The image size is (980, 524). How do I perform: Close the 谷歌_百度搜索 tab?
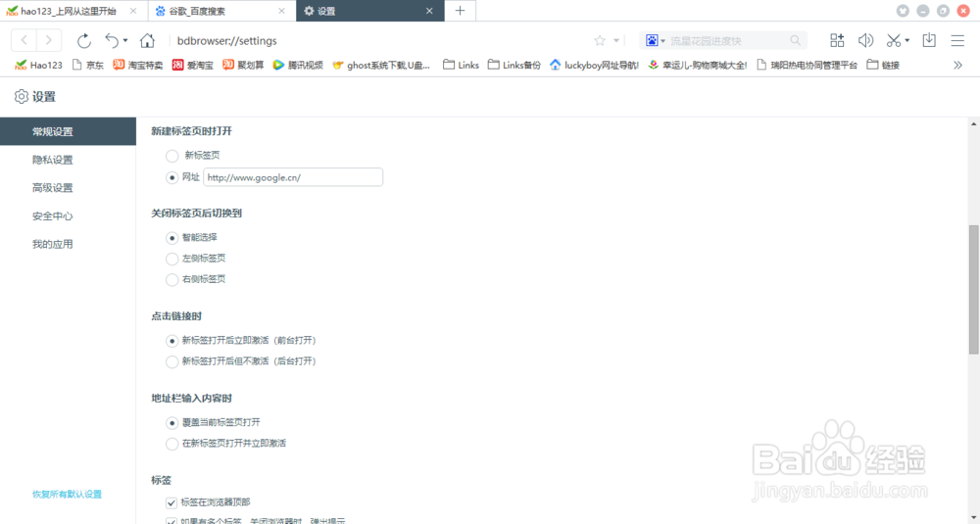tap(282, 11)
